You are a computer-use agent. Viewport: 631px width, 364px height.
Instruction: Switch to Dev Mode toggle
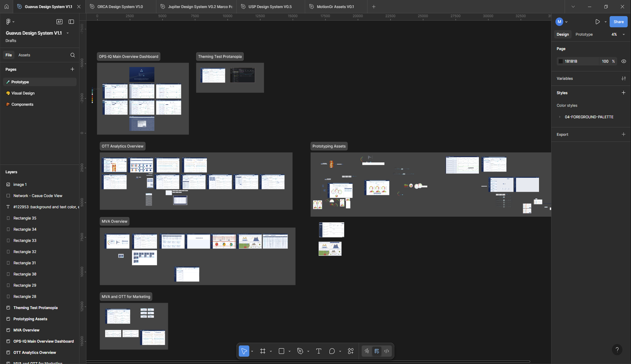pos(387,351)
